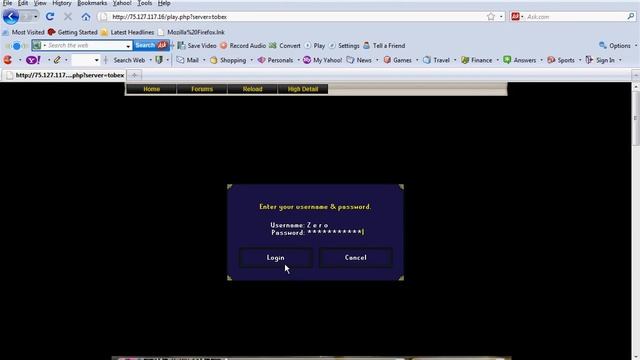Open My Yahoo! icon
Image resolution: width=640 pixels, height=360 pixels.
307,60
